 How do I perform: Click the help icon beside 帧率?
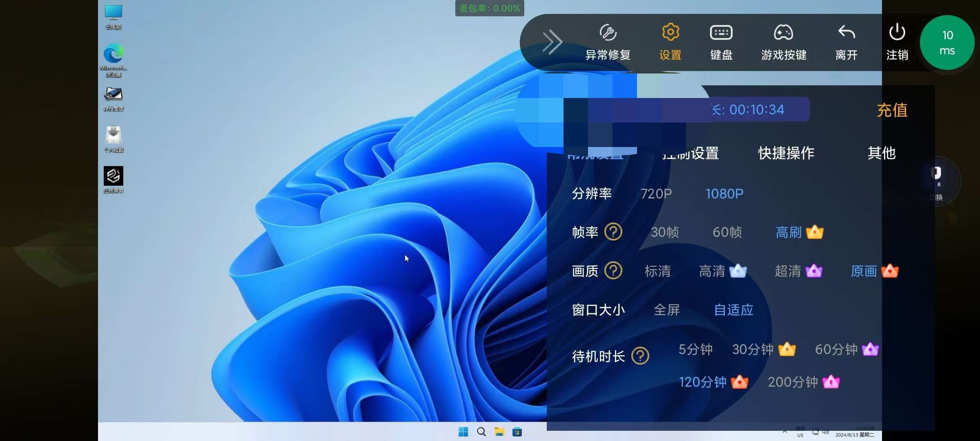(613, 232)
